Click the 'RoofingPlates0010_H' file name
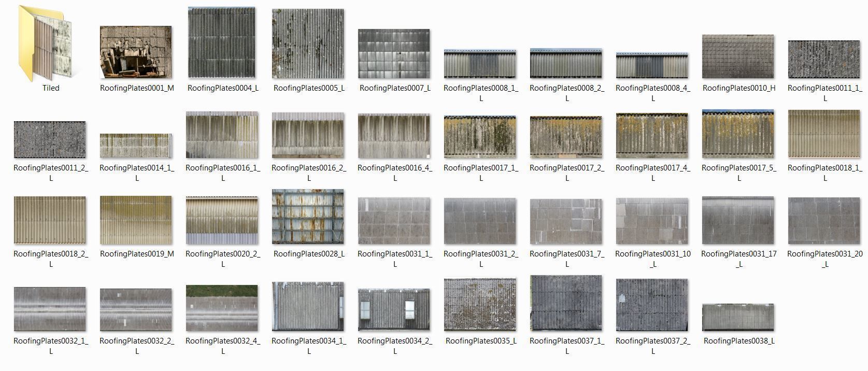Image resolution: width=868 pixels, height=371 pixels. [739, 88]
